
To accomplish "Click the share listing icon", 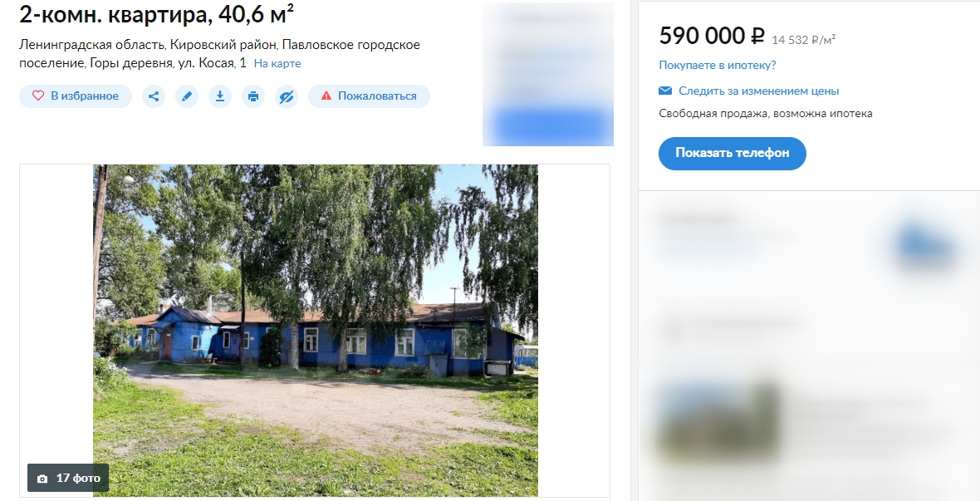I will point(154,96).
